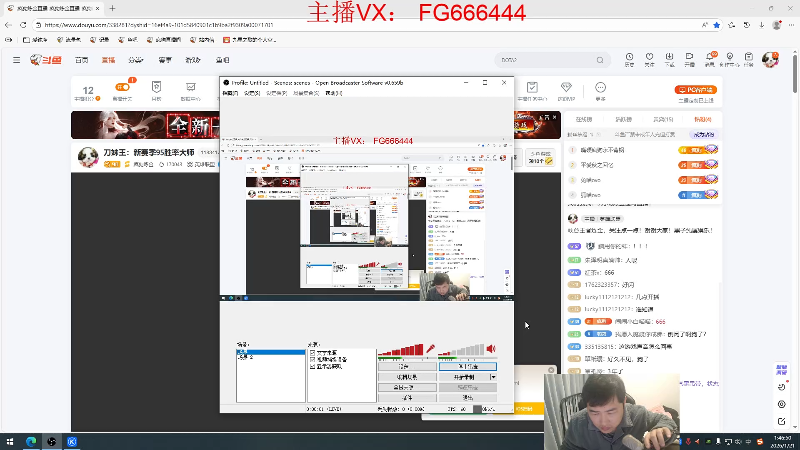Open the data chart icon in anchor toolbar

tap(191, 87)
